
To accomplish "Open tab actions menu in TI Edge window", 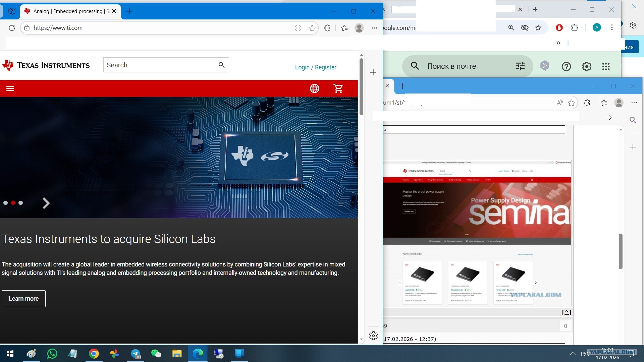I will pyautogui.click(x=12, y=11).
